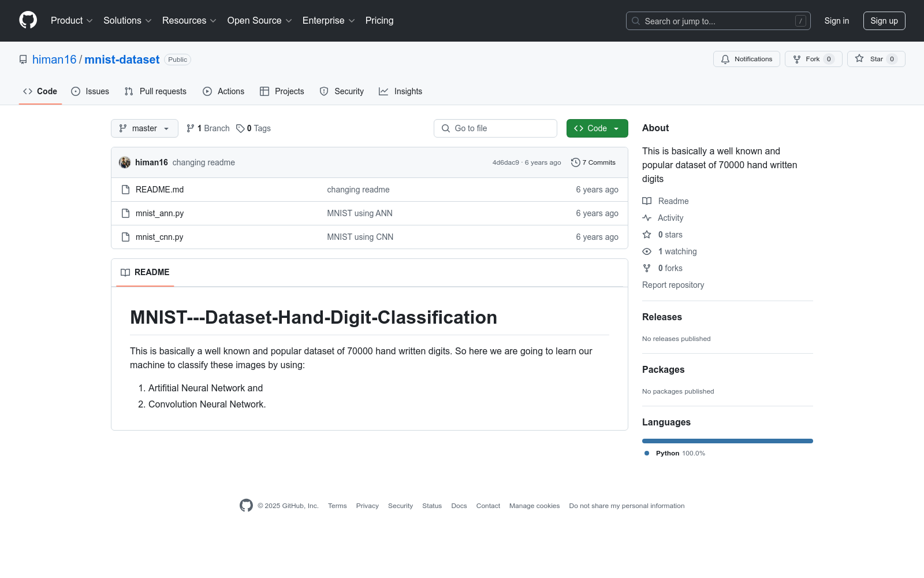924x578 pixels.
Task: Click the README.md file icon
Action: [125, 190]
